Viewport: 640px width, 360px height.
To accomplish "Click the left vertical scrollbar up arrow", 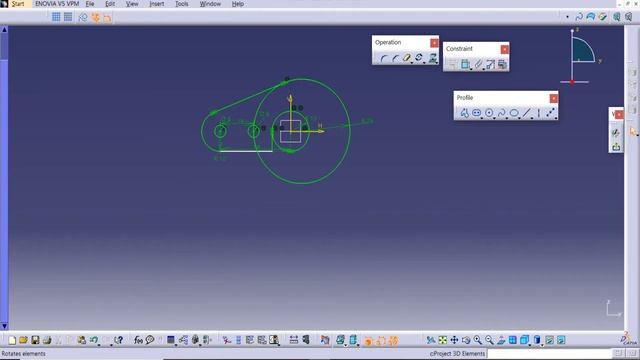I will pyautogui.click(x=4, y=30).
